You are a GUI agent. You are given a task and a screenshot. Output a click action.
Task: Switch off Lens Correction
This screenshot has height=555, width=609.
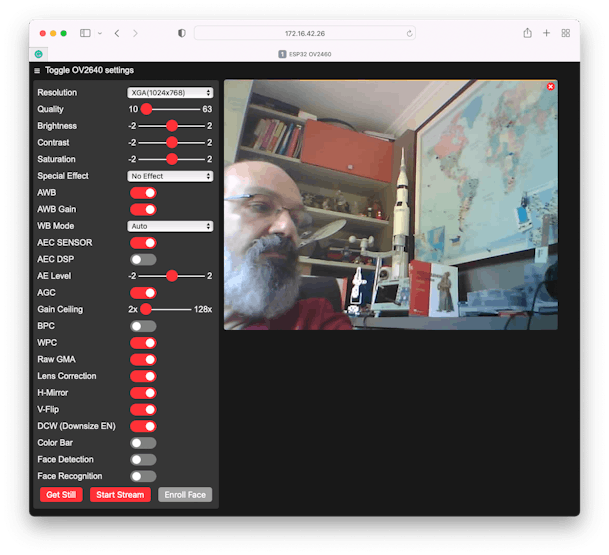143,376
